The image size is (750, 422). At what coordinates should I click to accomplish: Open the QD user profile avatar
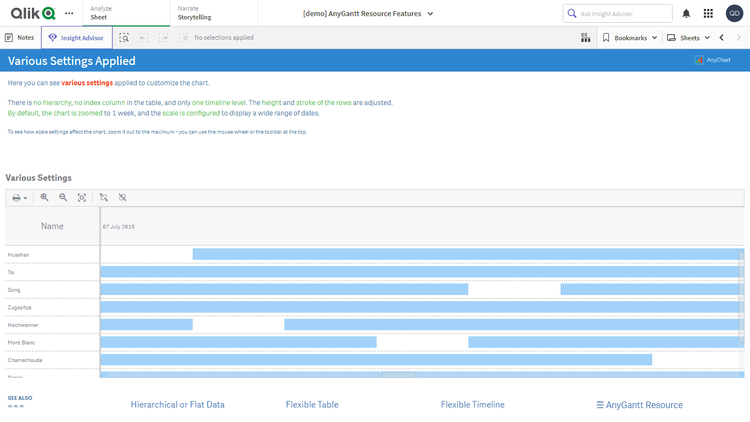(734, 13)
